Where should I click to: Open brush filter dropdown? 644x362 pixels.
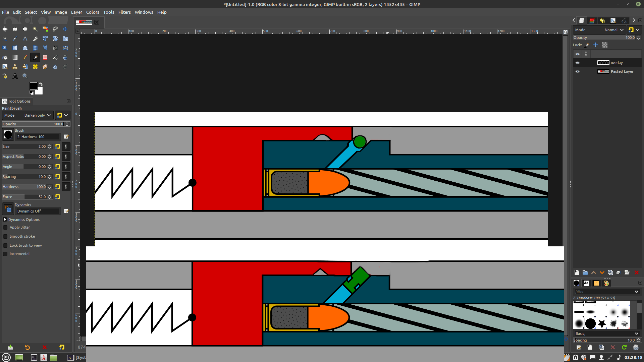click(x=637, y=292)
